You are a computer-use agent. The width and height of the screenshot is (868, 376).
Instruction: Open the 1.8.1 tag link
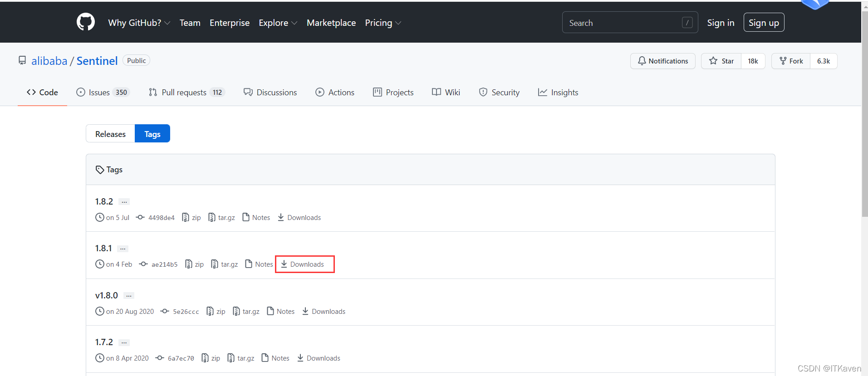pyautogui.click(x=103, y=248)
